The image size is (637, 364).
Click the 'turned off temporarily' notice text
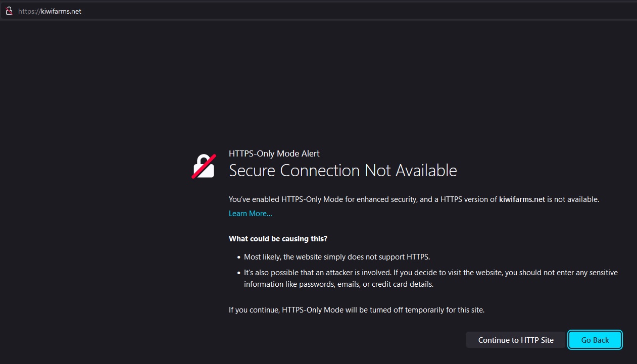(357, 310)
